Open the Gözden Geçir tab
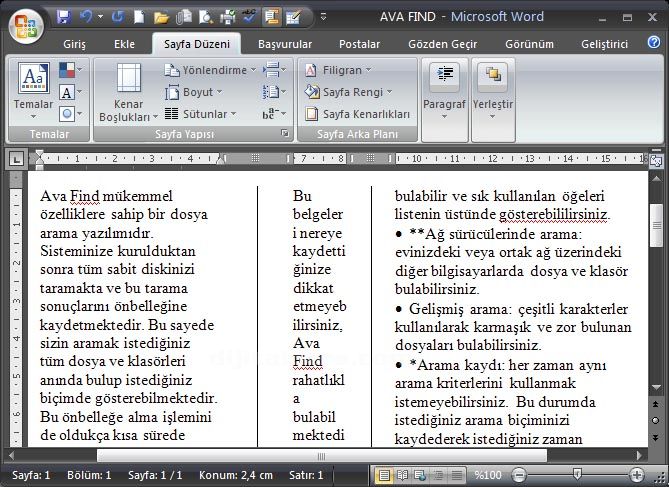This screenshot has height=487, width=669. [442, 44]
